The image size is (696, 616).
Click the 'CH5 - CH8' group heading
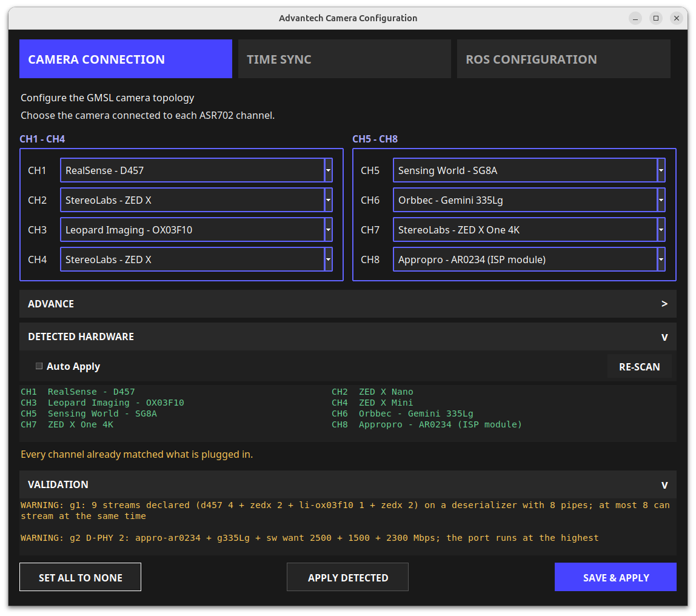[x=375, y=139]
